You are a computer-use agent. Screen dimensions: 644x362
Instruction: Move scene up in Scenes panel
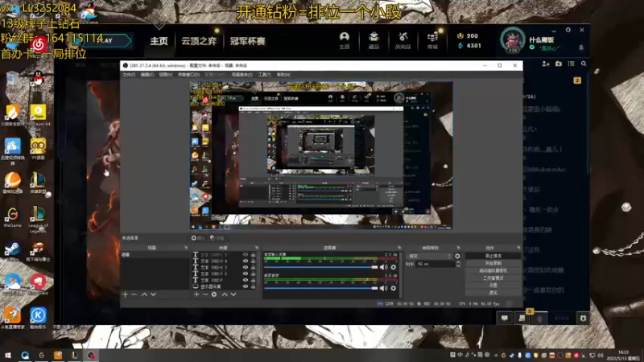(x=144, y=294)
